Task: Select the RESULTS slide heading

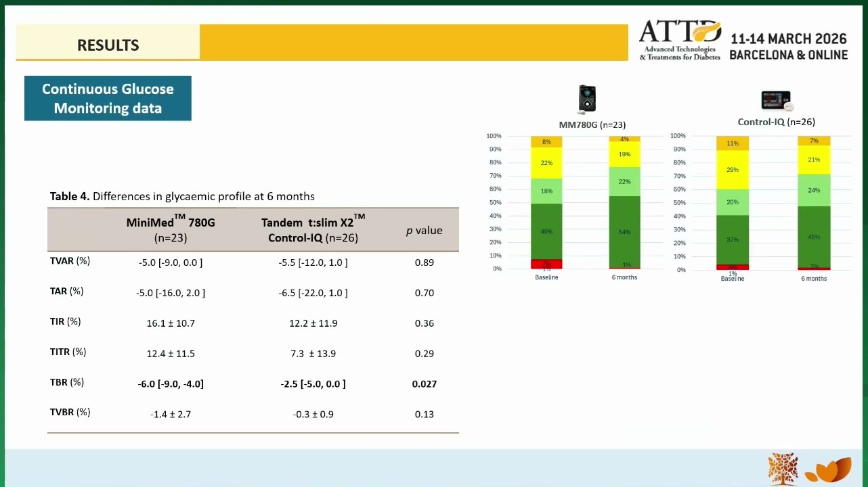Action: pos(108,45)
